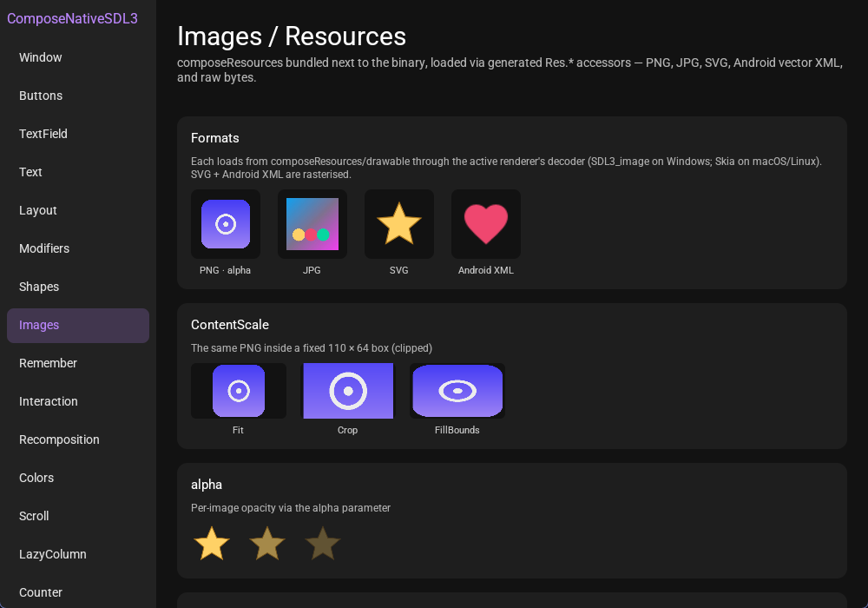The width and height of the screenshot is (868, 608).
Task: Open the TextField page
Action: pos(78,134)
